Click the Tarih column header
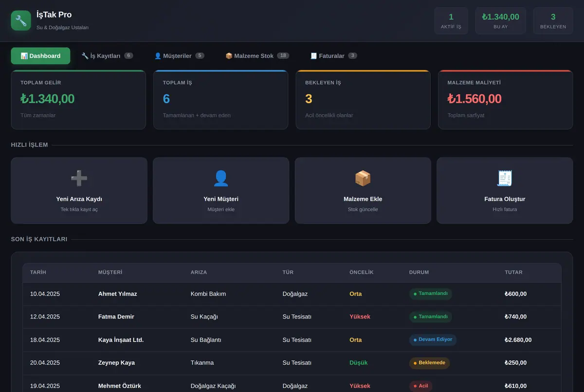The image size is (584, 392). coord(38,272)
